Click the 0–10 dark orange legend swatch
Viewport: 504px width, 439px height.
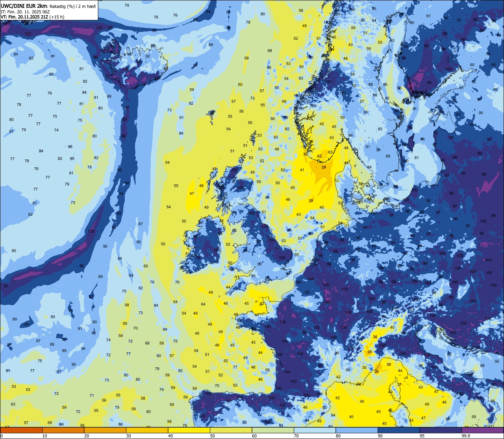(21, 430)
